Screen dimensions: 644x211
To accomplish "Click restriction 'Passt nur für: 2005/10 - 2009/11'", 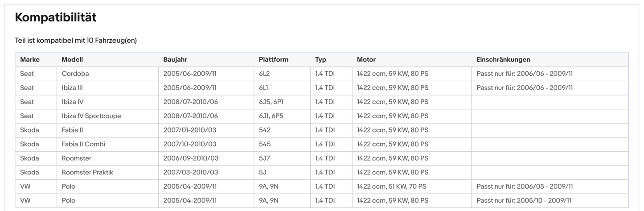I will coord(524,201).
